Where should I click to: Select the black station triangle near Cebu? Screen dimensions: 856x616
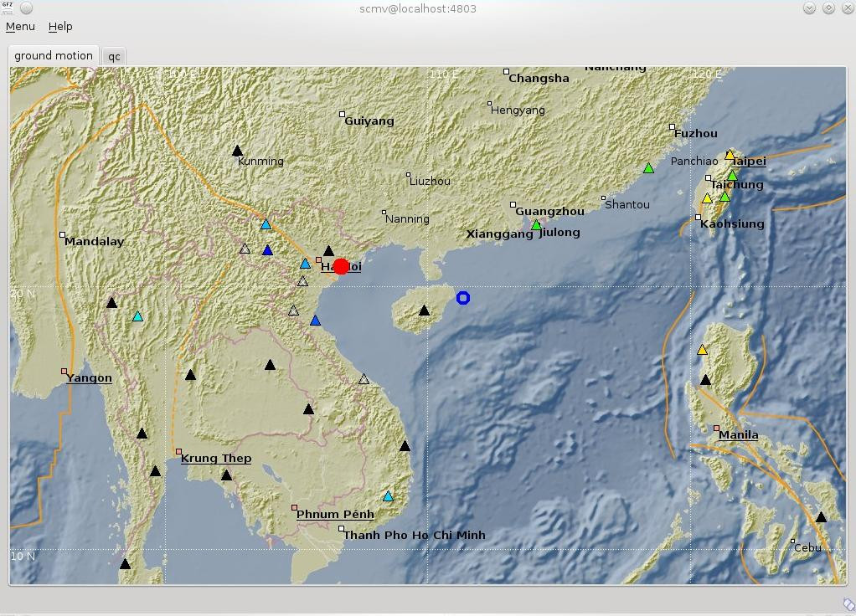(x=821, y=517)
